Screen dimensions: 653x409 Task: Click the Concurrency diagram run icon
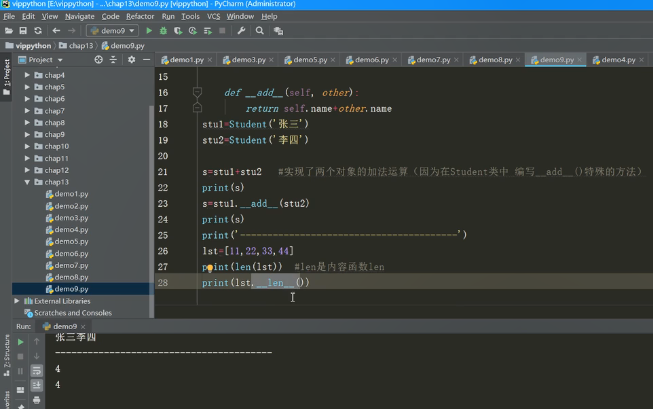coord(207,31)
